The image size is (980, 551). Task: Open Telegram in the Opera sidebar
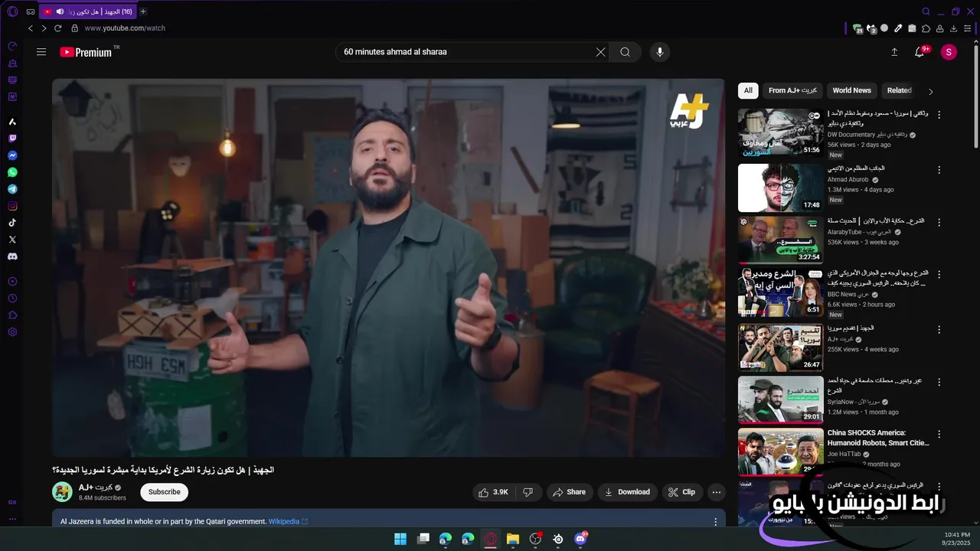(x=12, y=189)
